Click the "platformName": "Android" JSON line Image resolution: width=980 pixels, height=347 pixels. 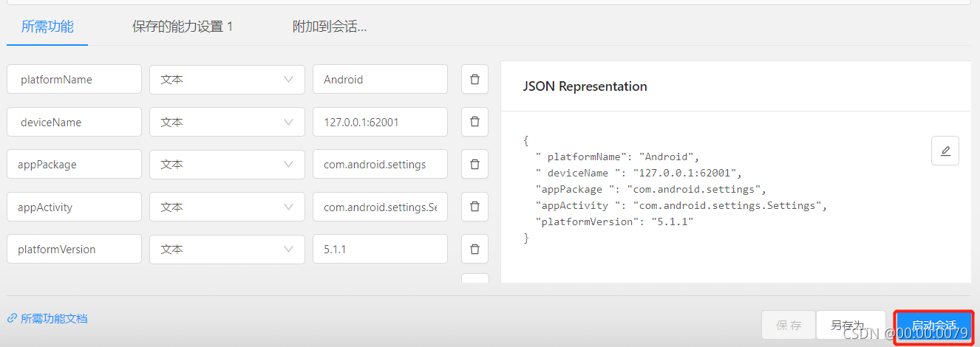[617, 157]
